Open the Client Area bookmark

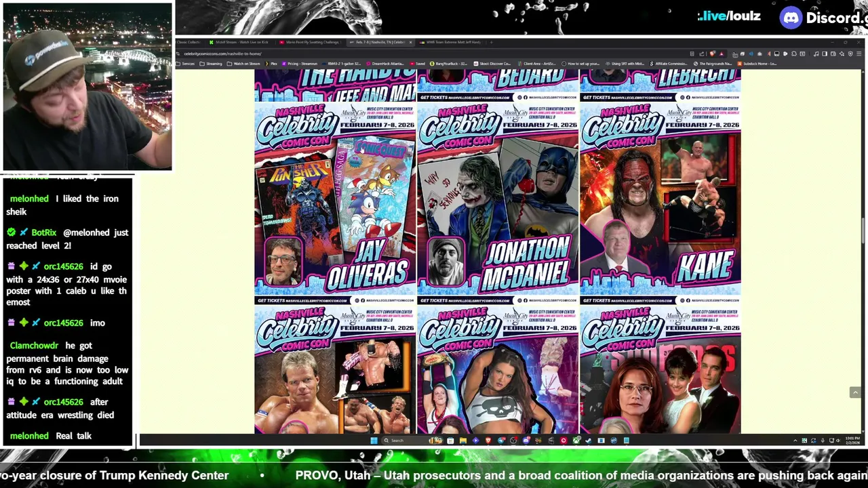(537, 64)
